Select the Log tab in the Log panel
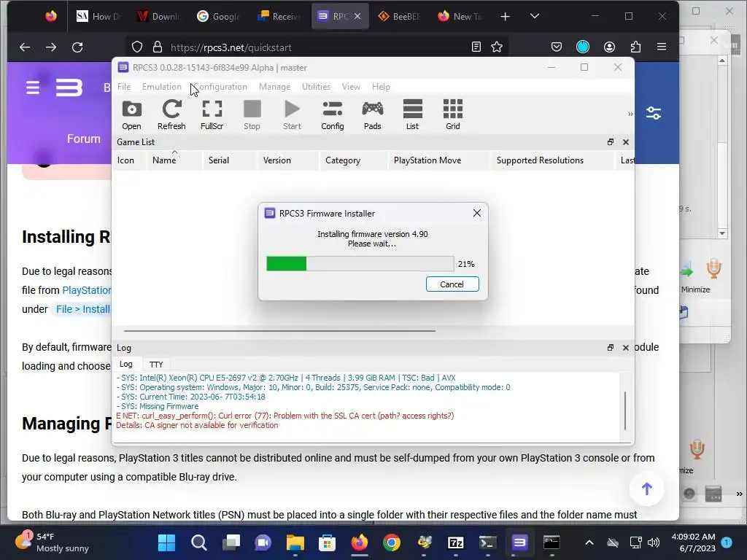Image resolution: width=747 pixels, height=560 pixels. coord(125,364)
